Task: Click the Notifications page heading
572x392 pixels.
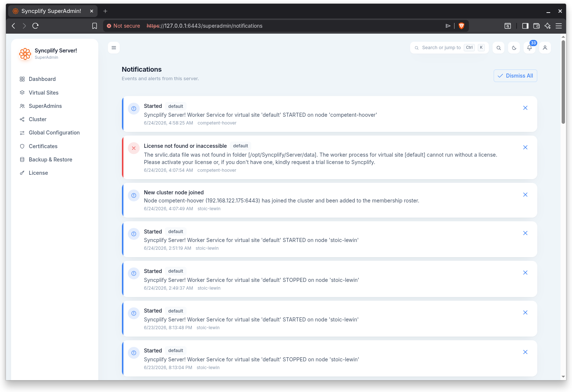Action: [142, 69]
